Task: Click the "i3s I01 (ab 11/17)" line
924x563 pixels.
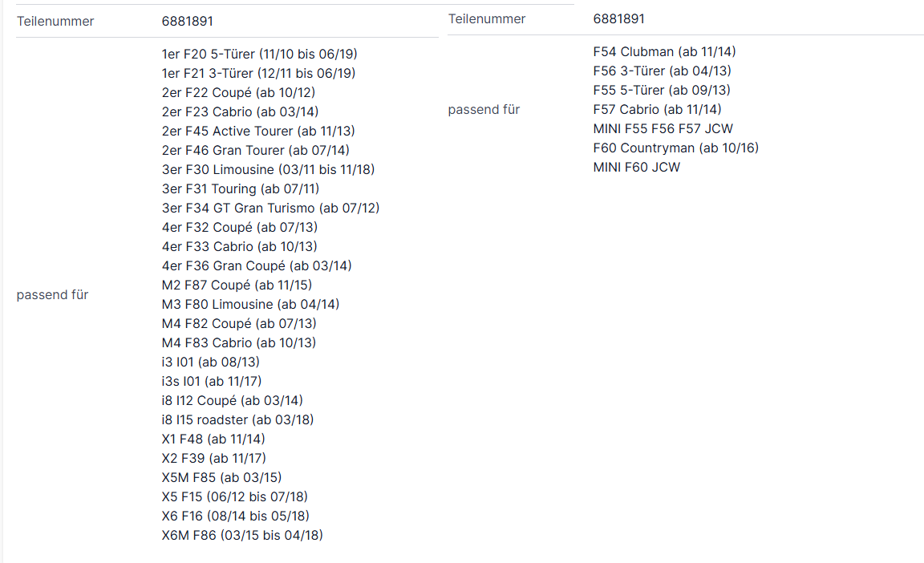Action: tap(211, 382)
